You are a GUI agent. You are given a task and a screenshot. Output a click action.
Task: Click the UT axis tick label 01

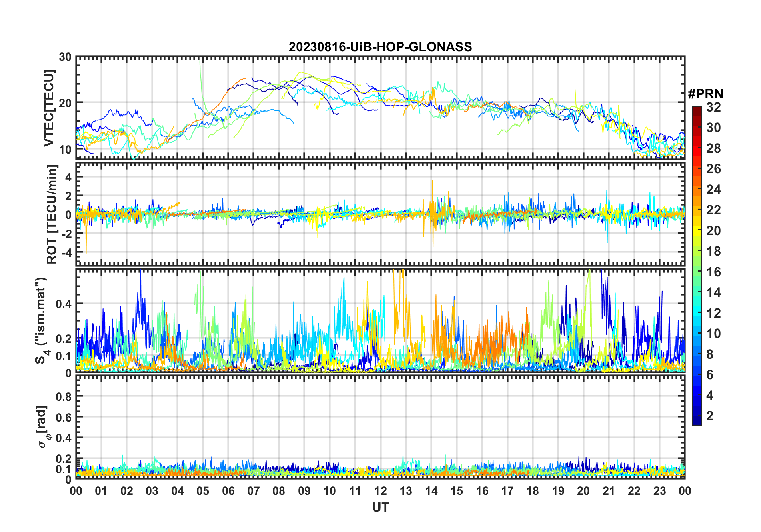[x=101, y=491]
